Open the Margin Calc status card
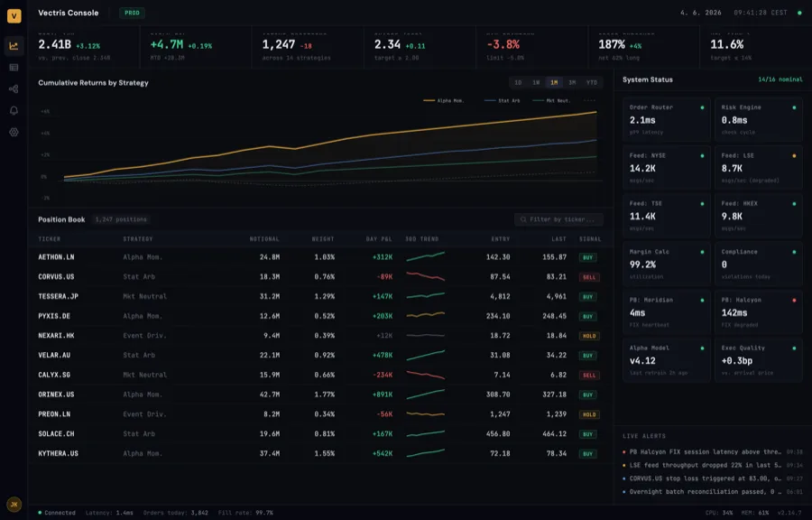 click(667, 265)
